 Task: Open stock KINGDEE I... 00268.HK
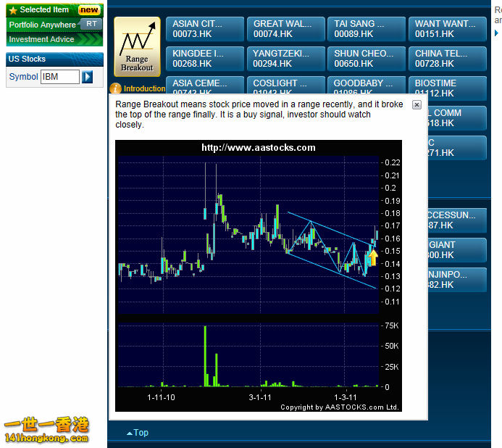205,59
